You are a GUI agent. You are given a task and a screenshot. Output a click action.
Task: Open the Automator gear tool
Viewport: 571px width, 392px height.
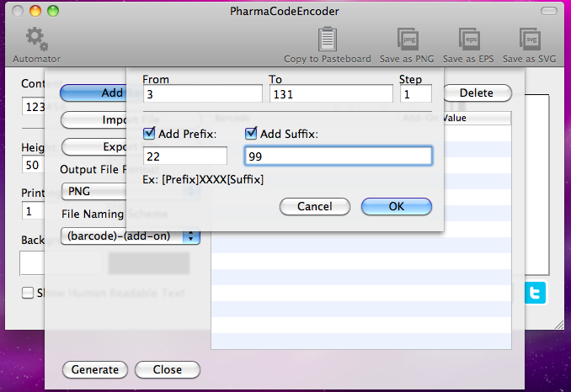(36, 45)
